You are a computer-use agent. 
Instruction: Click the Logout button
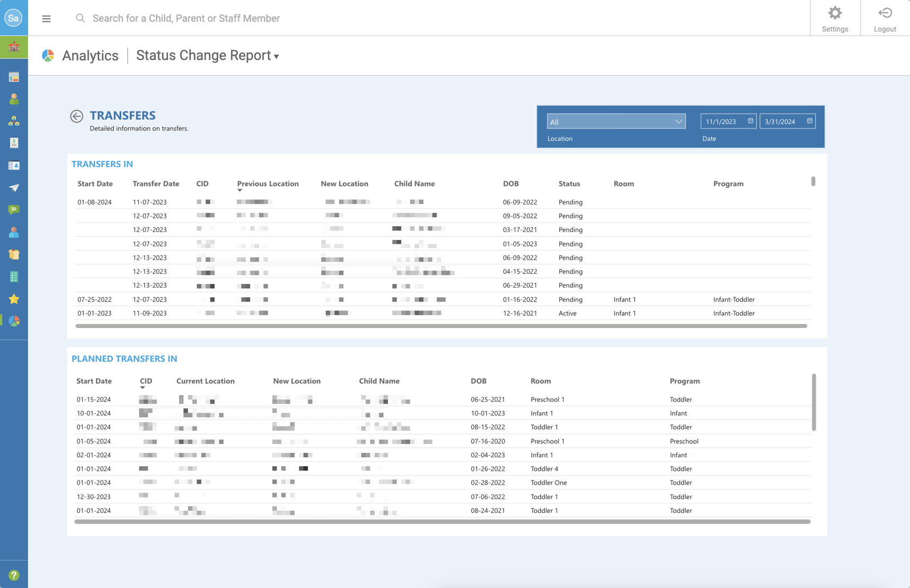885,17
